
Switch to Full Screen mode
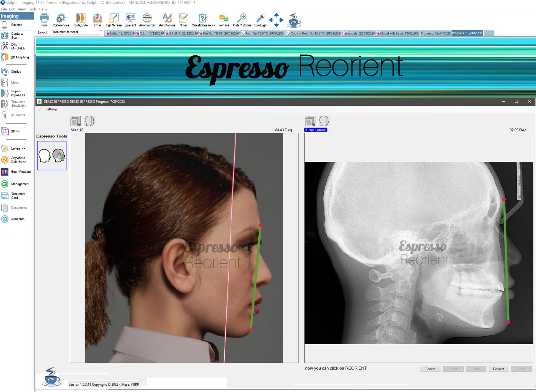coord(114,20)
